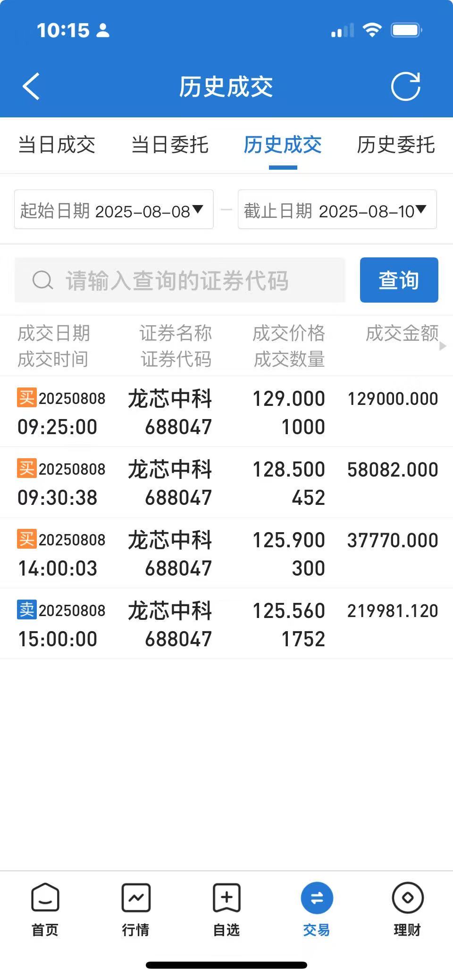Viewport: 453px width, 980px height.
Task: Tap 龙芯中科 in the 09:25:00 row
Action: click(170, 399)
